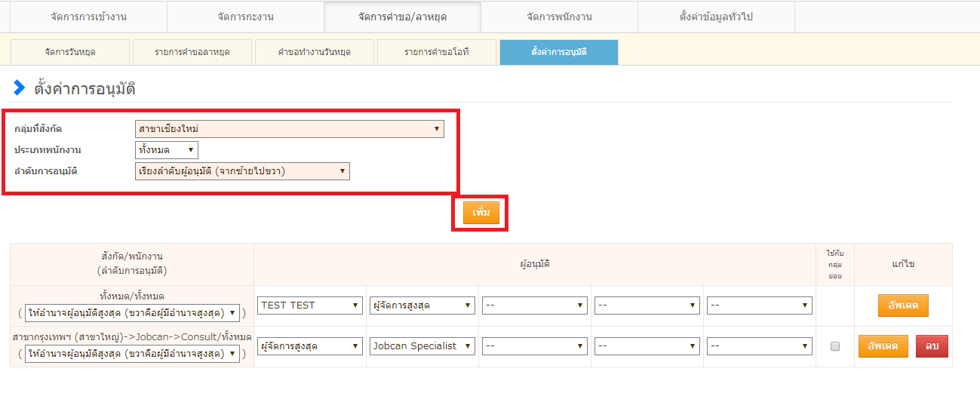This screenshot has width=980, height=393.
Task: Open the TEST TEST approver dropdown
Action: click(309, 305)
